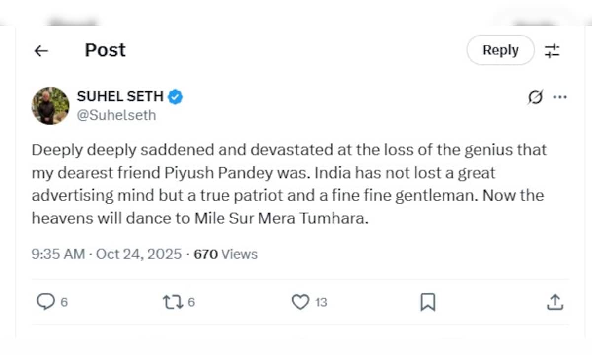
Task: Go back using the left arrow
Action: pyautogui.click(x=41, y=50)
